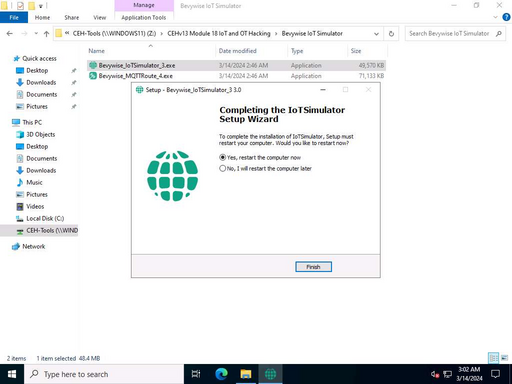This screenshot has width=512, height=384.
Task: Open 3D Objects folder
Action: point(40,134)
